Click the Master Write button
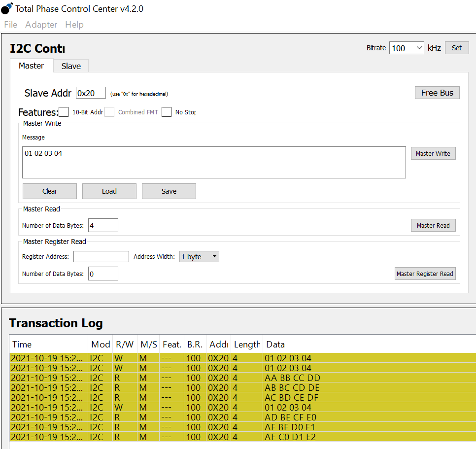This screenshot has height=449, width=476. pos(433,153)
